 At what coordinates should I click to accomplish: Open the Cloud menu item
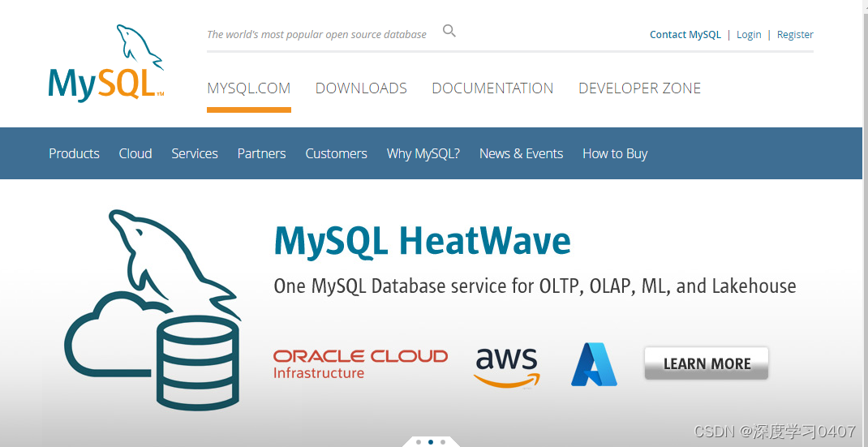coord(135,153)
